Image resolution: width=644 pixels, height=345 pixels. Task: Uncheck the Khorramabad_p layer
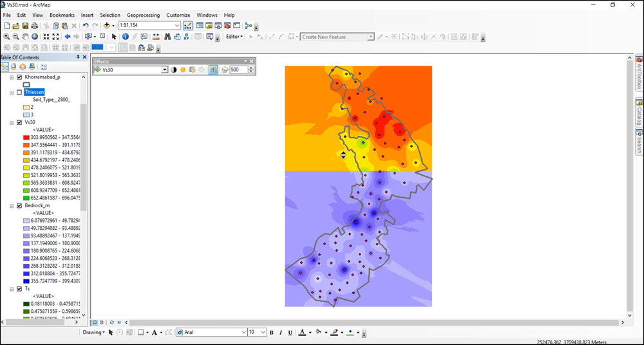tap(19, 77)
